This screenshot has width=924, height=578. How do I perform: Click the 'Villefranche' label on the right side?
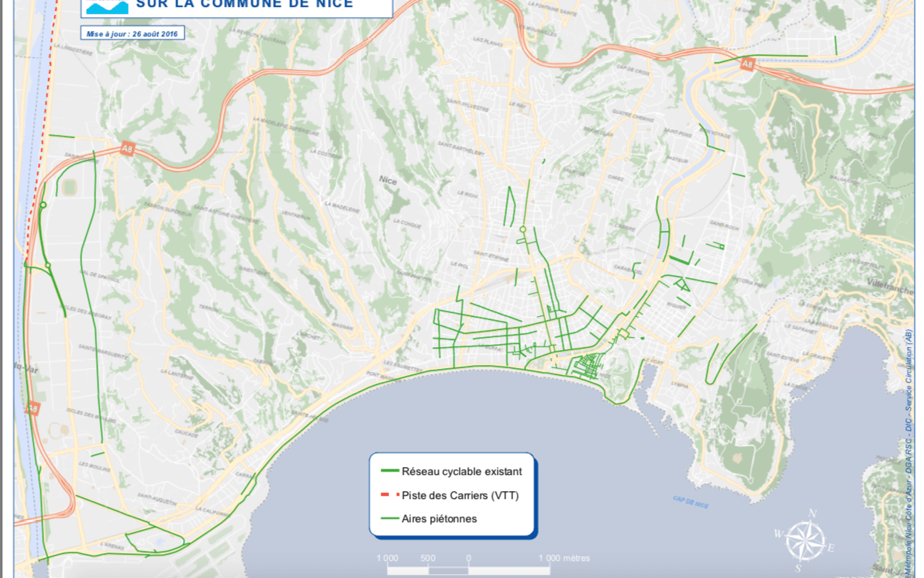click(x=890, y=283)
